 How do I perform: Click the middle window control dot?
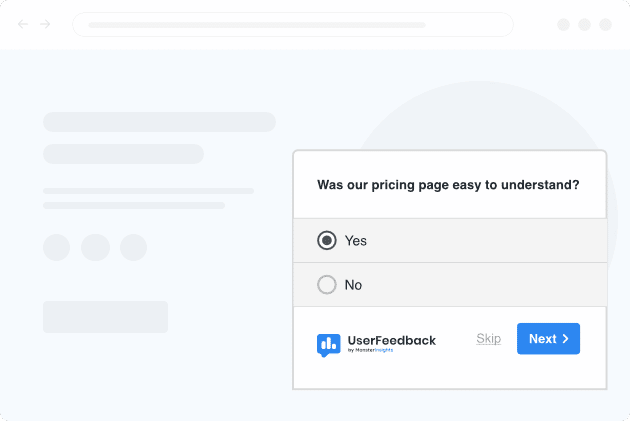tap(584, 24)
